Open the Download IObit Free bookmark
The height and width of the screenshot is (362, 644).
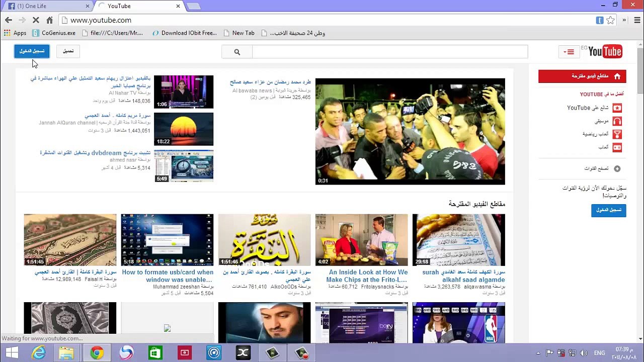[184, 33]
